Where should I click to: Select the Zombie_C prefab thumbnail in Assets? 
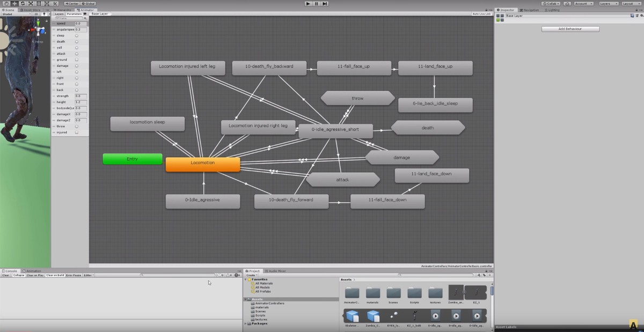point(372,316)
